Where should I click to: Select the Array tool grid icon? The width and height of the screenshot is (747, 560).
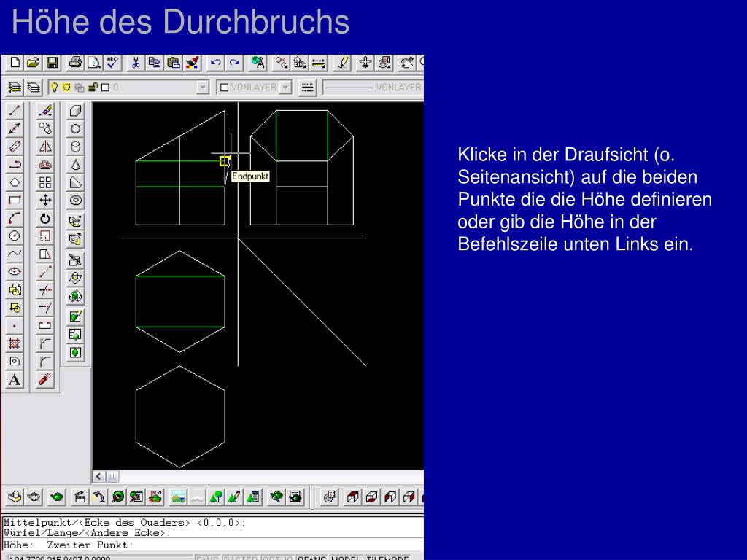[x=45, y=182]
